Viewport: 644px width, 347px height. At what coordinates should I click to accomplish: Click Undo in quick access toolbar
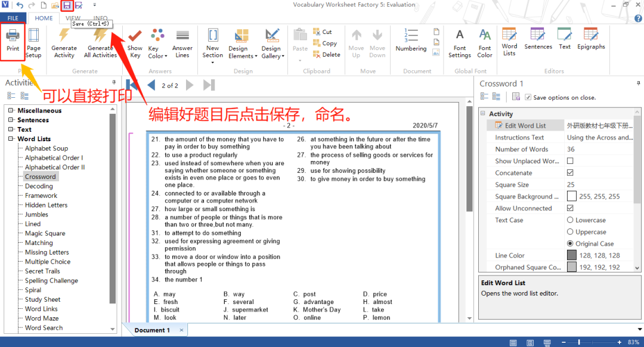tap(20, 5)
